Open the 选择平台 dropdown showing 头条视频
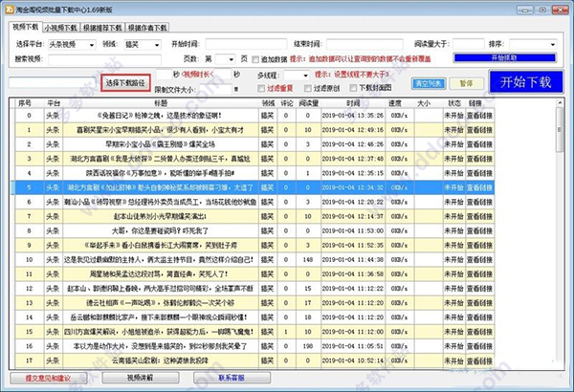The height and width of the screenshot is (392, 574). (x=72, y=45)
